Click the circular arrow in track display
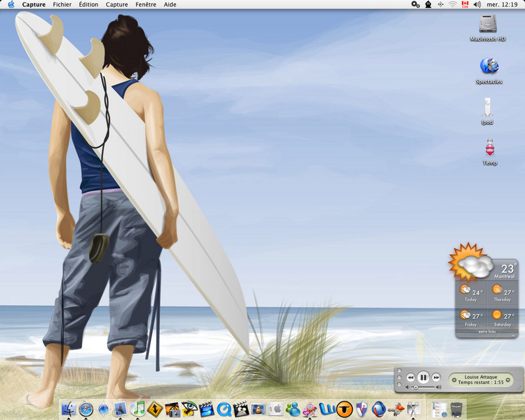 coord(508,380)
